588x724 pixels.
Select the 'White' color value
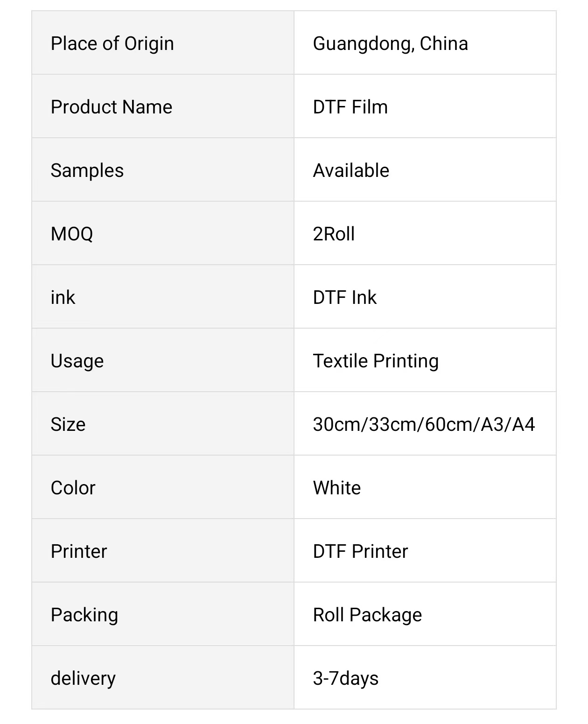point(336,488)
